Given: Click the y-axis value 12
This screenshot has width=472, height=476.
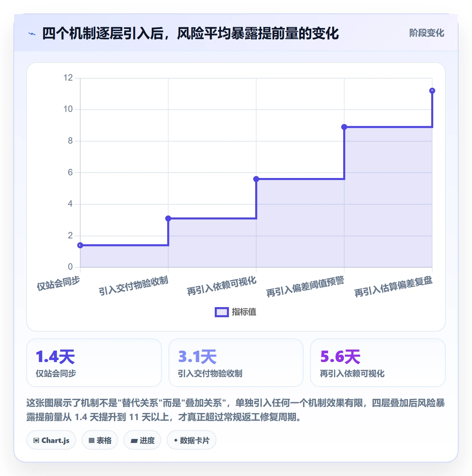Looking at the screenshot, I should point(68,78).
